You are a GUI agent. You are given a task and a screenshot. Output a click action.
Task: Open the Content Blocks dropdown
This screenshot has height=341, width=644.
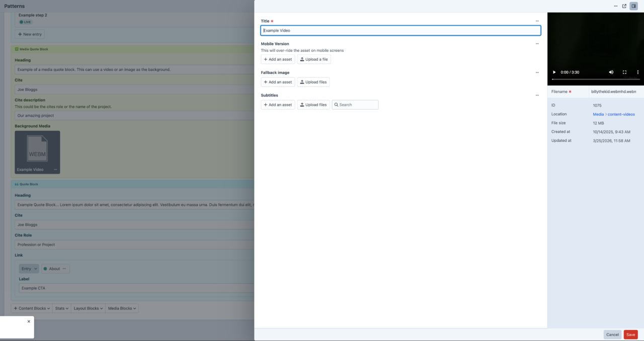click(31, 308)
